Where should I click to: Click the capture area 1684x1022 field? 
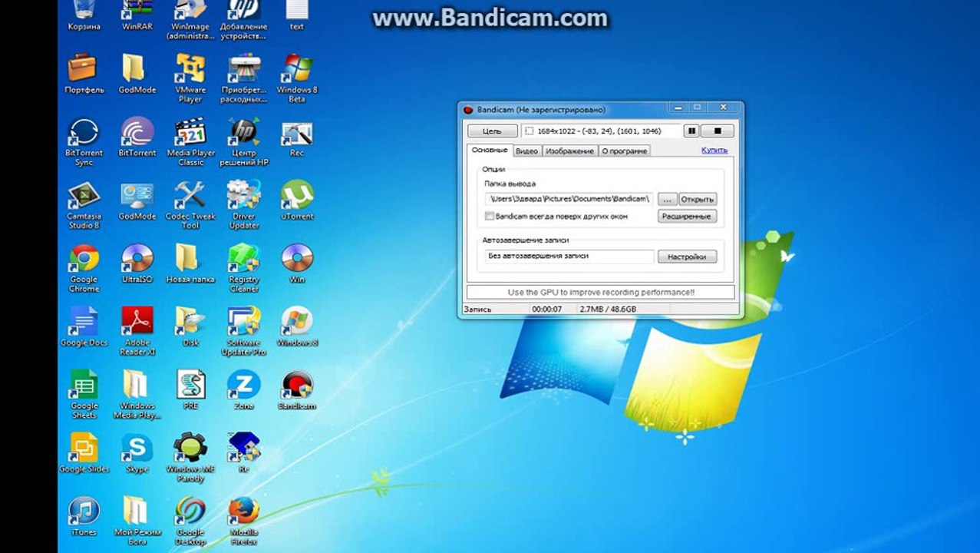[x=601, y=131]
